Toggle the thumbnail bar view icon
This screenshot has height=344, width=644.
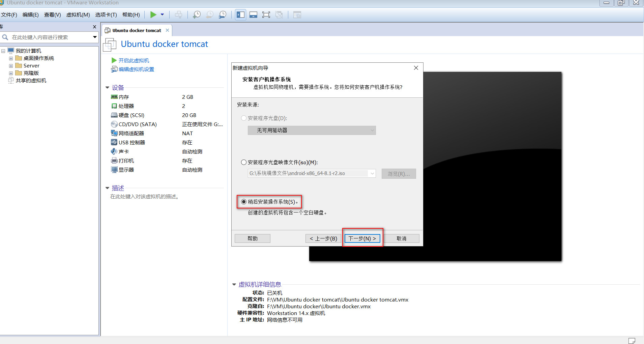pos(254,15)
